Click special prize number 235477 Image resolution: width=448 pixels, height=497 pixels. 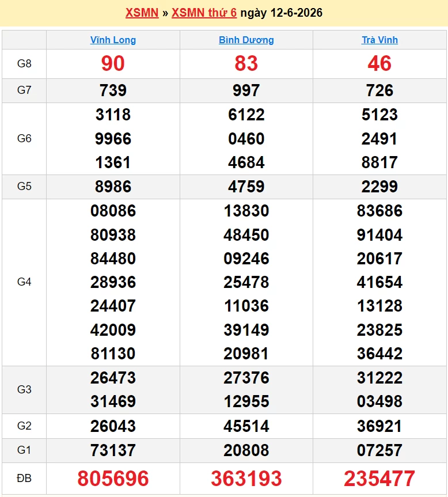pos(379,479)
